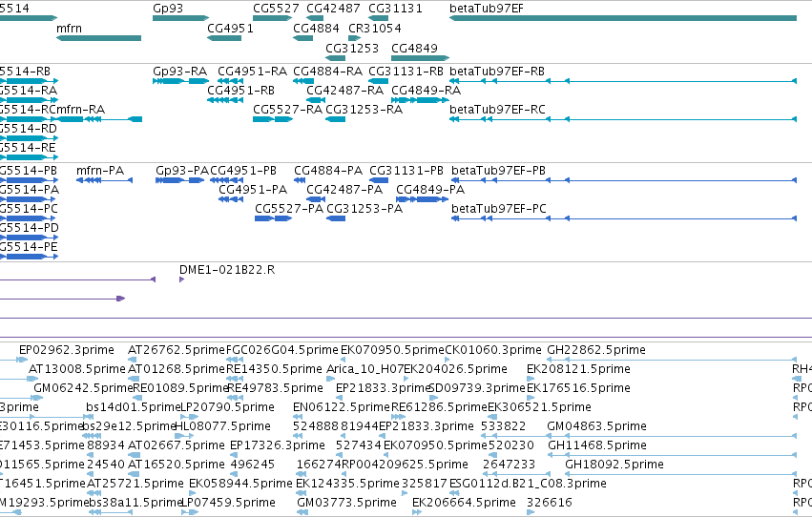Select the CR31054 gene label
Screen dimensions: 812x517
(375, 28)
